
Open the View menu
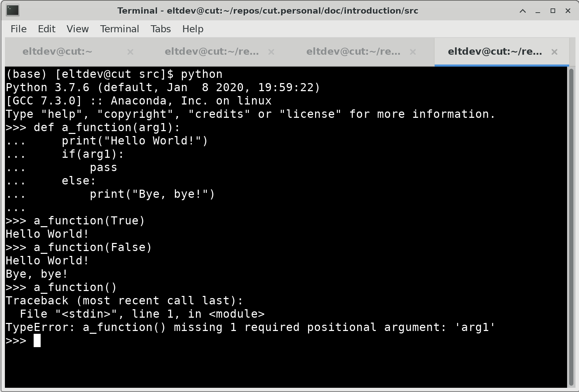tap(77, 29)
